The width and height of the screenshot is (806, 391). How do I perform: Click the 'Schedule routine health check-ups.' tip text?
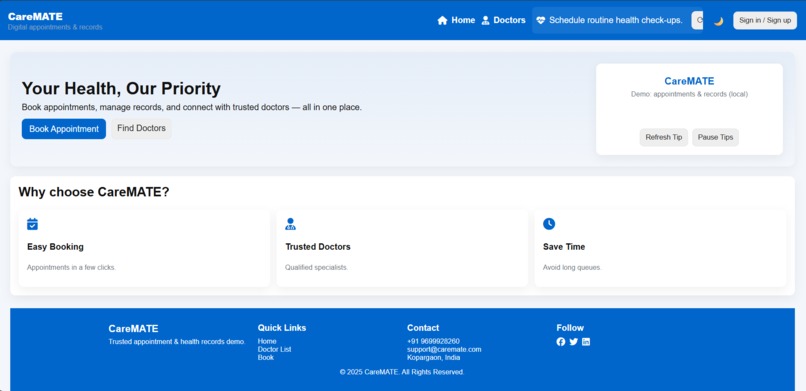pyautogui.click(x=616, y=21)
